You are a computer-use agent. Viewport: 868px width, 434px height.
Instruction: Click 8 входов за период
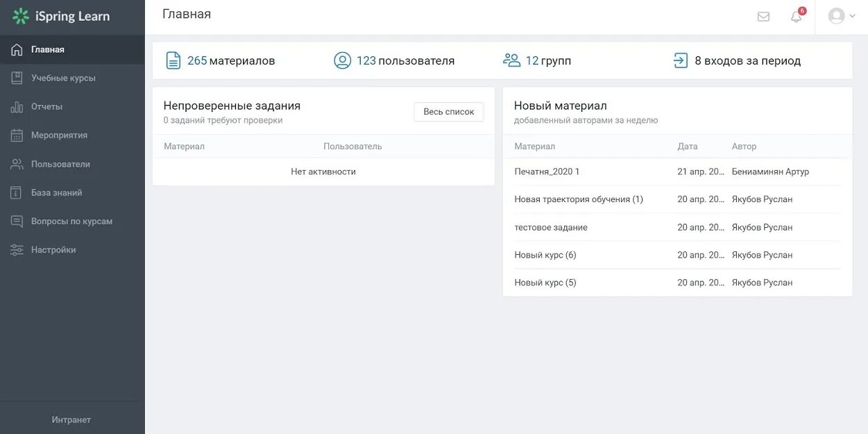[748, 61]
